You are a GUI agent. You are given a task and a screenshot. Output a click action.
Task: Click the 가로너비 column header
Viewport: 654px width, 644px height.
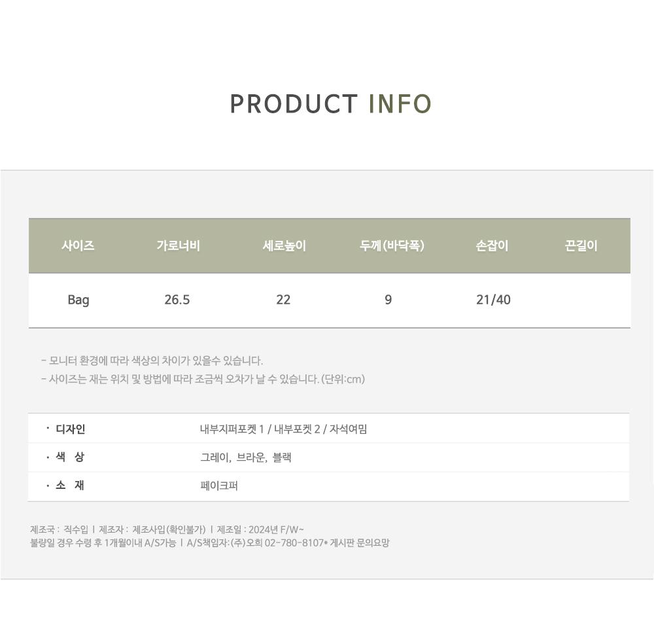[x=178, y=246]
